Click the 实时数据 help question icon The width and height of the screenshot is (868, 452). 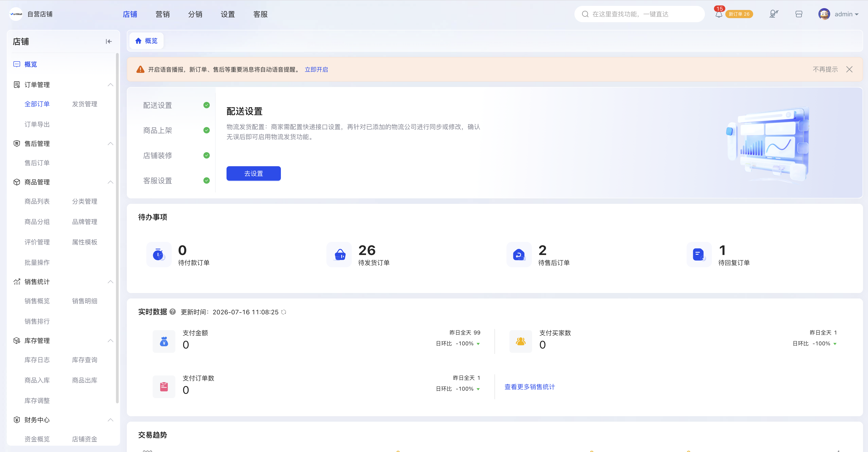click(173, 312)
